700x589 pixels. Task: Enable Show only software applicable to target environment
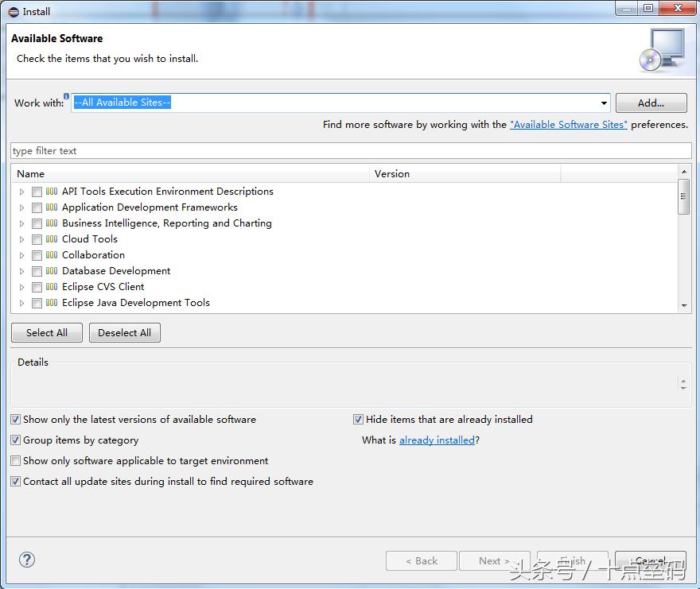[x=16, y=461]
